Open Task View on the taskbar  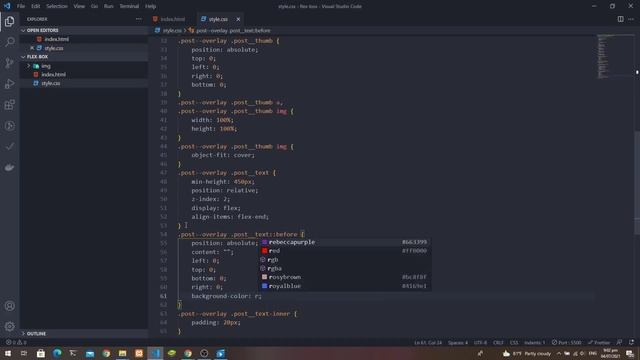coord(24,353)
